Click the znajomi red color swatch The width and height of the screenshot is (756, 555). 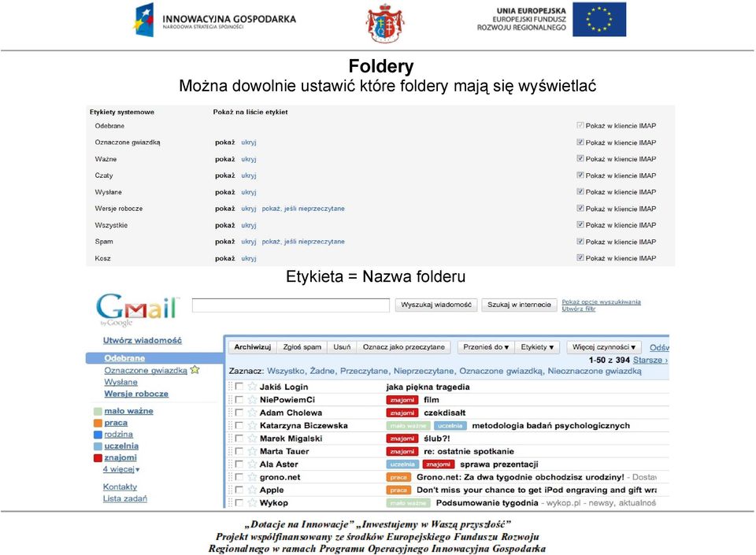(98, 457)
